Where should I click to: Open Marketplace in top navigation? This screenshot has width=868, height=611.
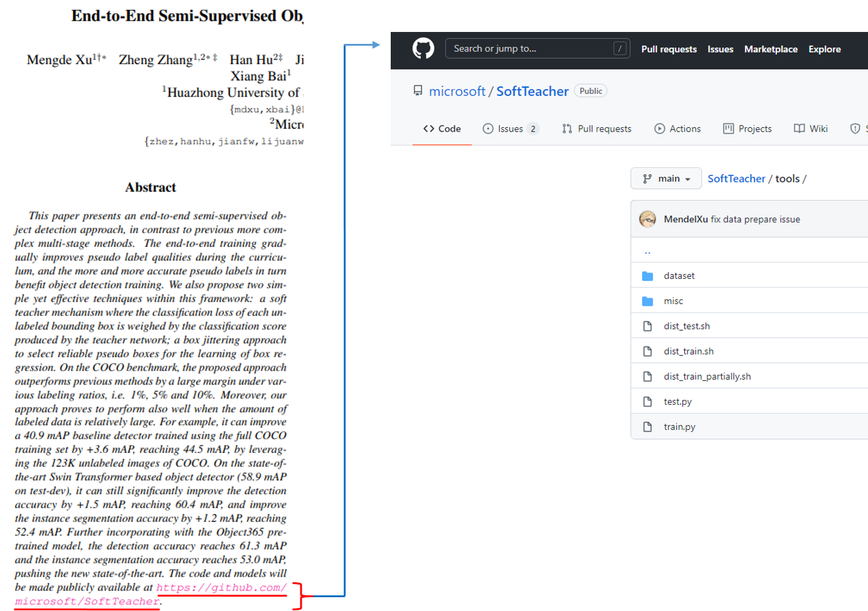coord(771,49)
